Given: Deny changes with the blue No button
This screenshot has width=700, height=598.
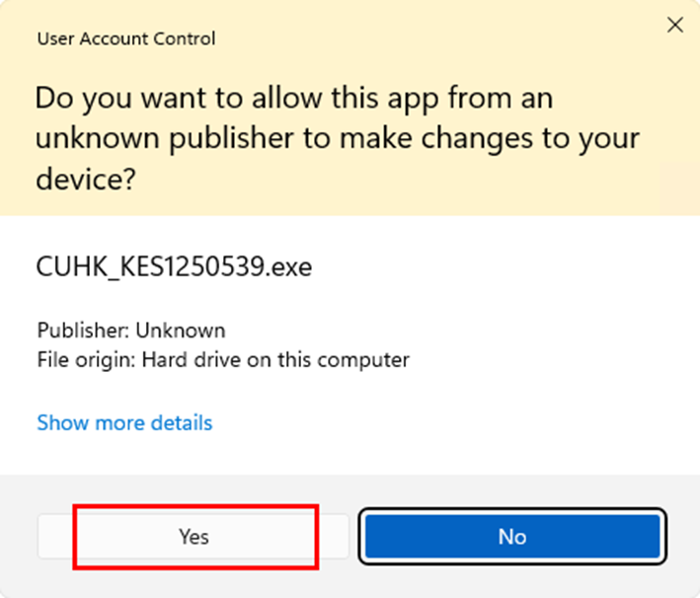Looking at the screenshot, I should 512,536.
